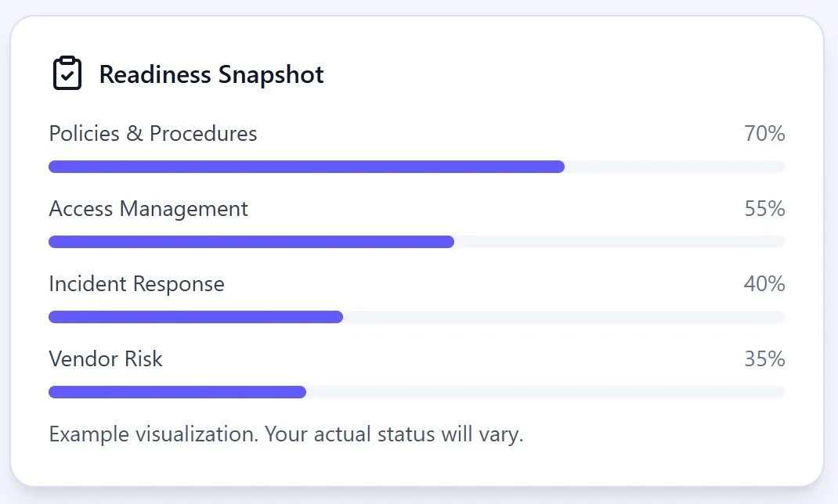Image resolution: width=838 pixels, height=504 pixels.
Task: Click the 55% value
Action: (x=765, y=209)
